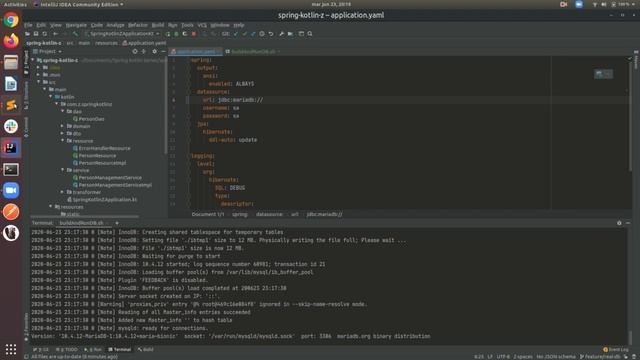Click the Git branch widget in the status bar

pos(600,357)
